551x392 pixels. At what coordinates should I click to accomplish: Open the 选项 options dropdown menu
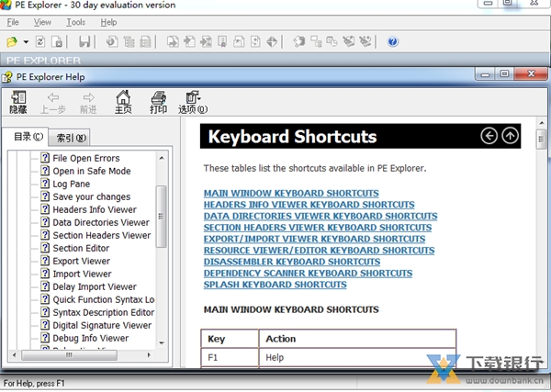click(193, 102)
